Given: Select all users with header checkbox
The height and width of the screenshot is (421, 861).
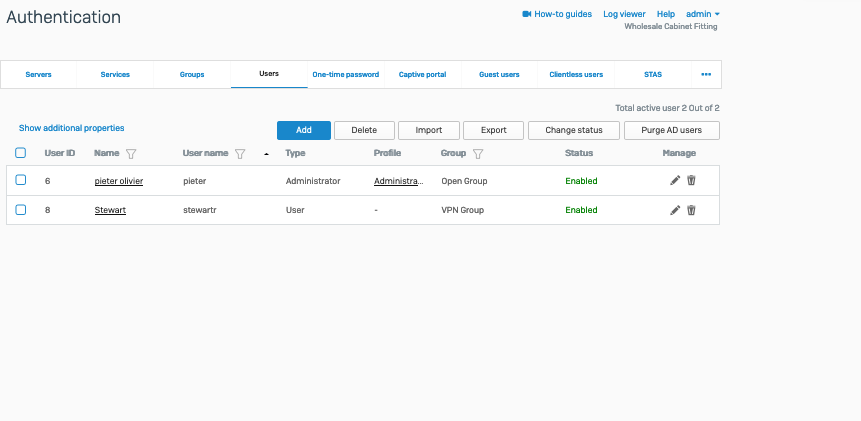Looking at the screenshot, I should (x=21, y=153).
